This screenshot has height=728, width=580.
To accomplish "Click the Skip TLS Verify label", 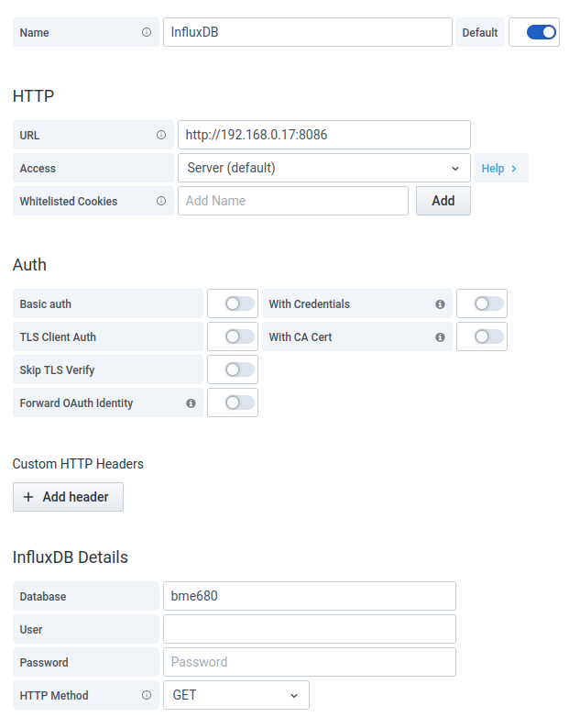I will click(57, 370).
